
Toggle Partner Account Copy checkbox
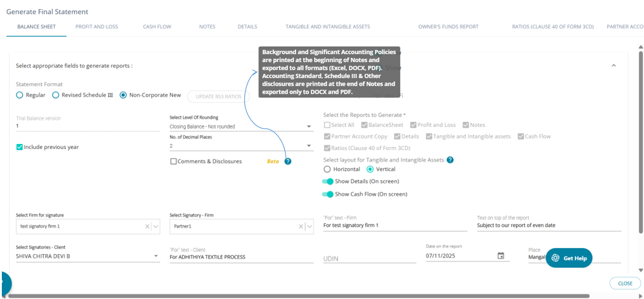pyautogui.click(x=326, y=137)
